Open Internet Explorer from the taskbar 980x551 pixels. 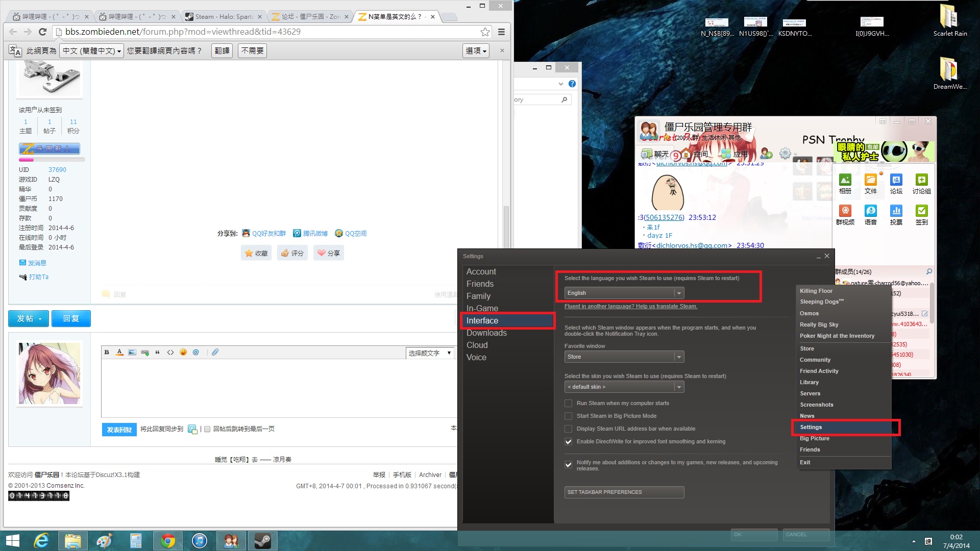pyautogui.click(x=41, y=541)
